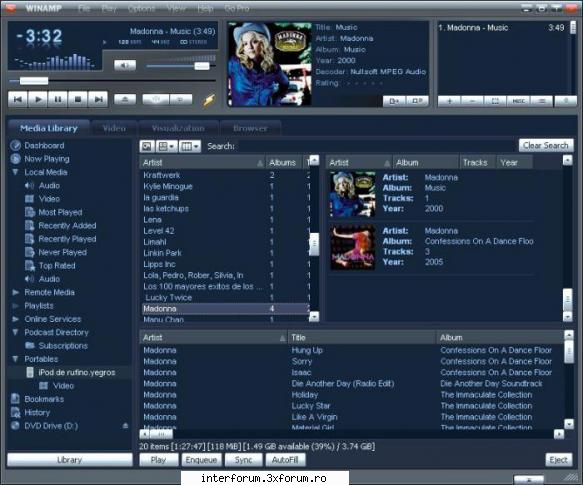Open the File menu
583x485 pixels.
84,8
